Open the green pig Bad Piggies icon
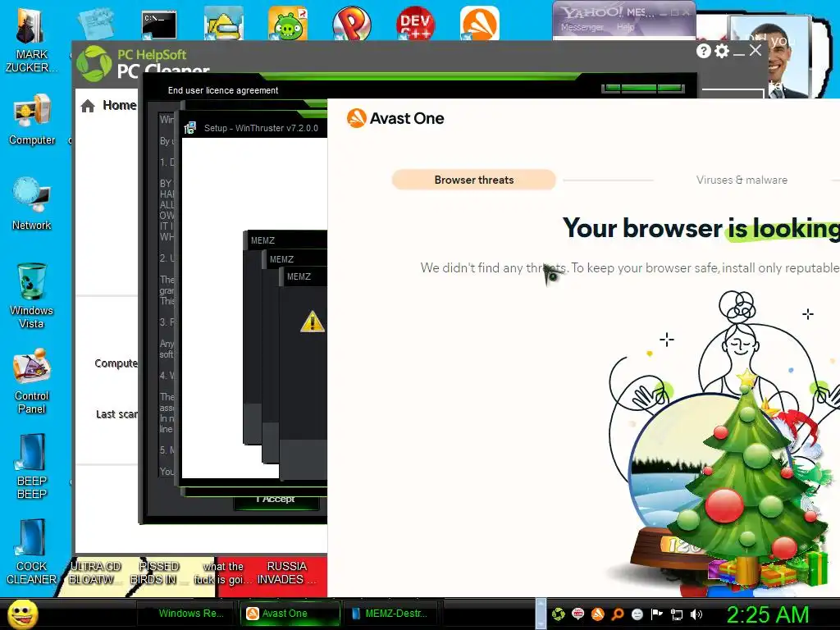 (288, 24)
